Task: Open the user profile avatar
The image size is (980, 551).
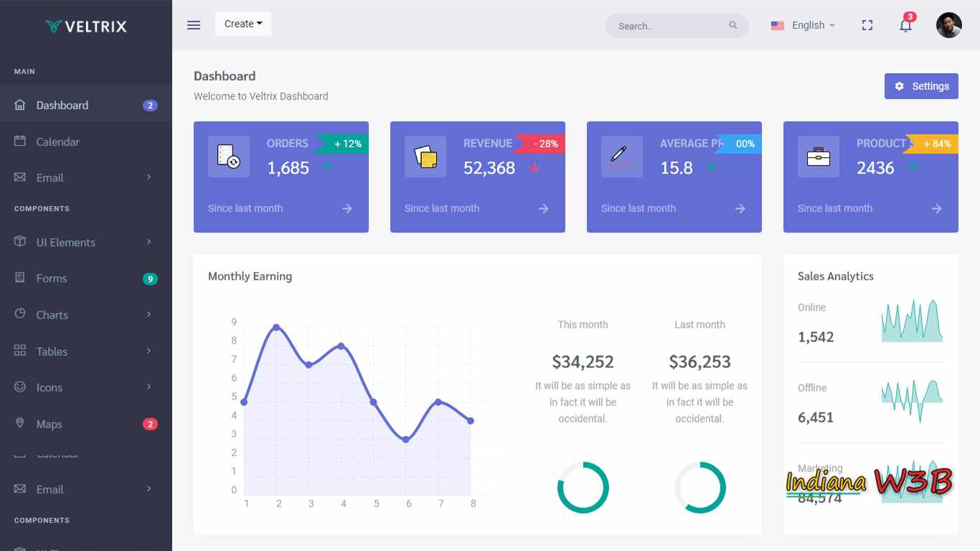Action: 948,25
